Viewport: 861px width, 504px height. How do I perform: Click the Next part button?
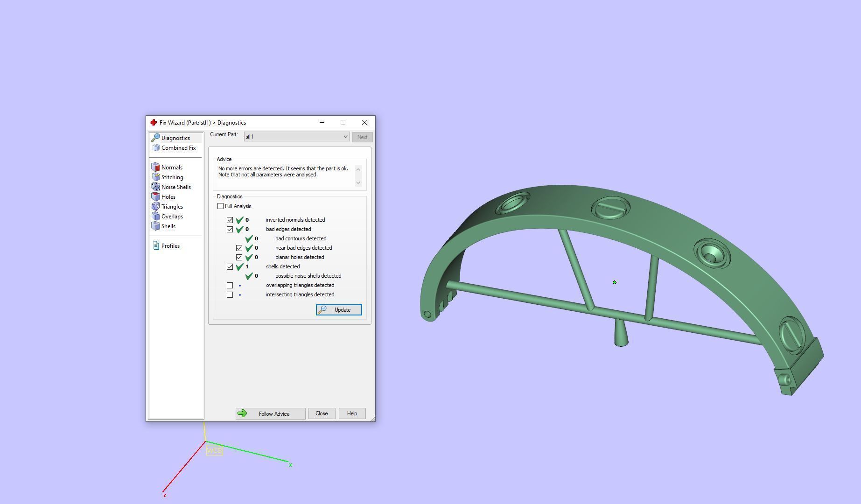tap(362, 137)
